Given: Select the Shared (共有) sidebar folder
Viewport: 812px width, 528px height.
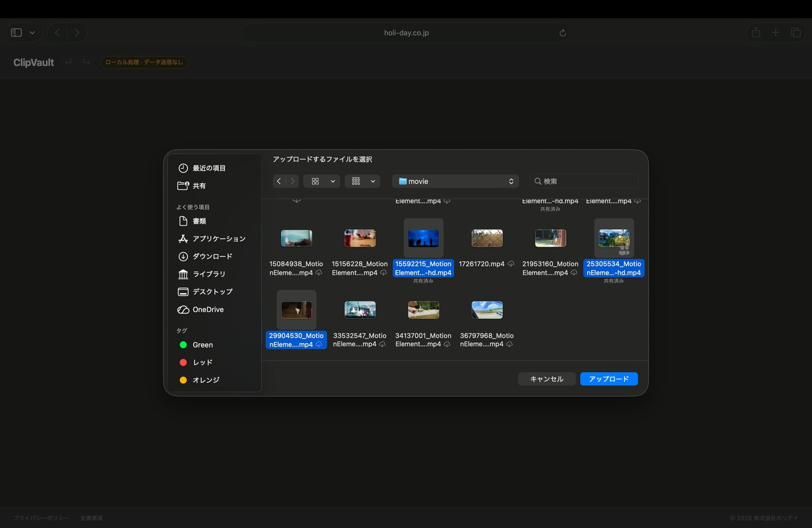Looking at the screenshot, I should tap(192, 186).
